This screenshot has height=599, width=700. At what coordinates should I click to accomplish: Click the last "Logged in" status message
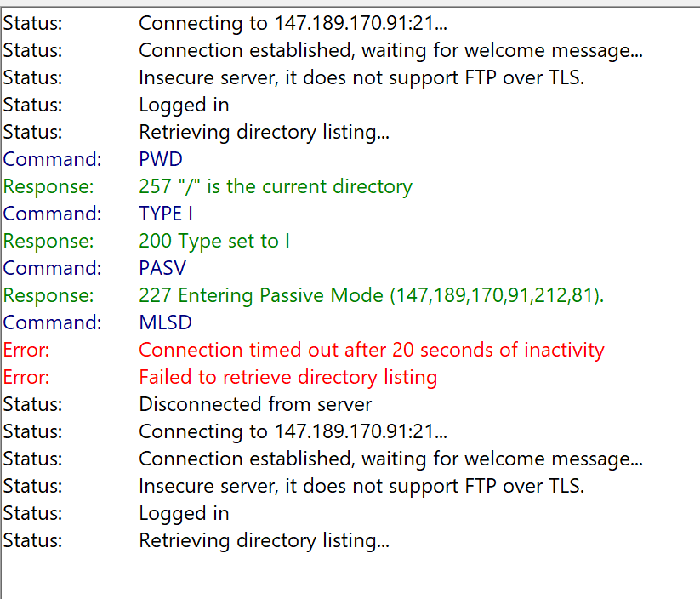(x=184, y=513)
